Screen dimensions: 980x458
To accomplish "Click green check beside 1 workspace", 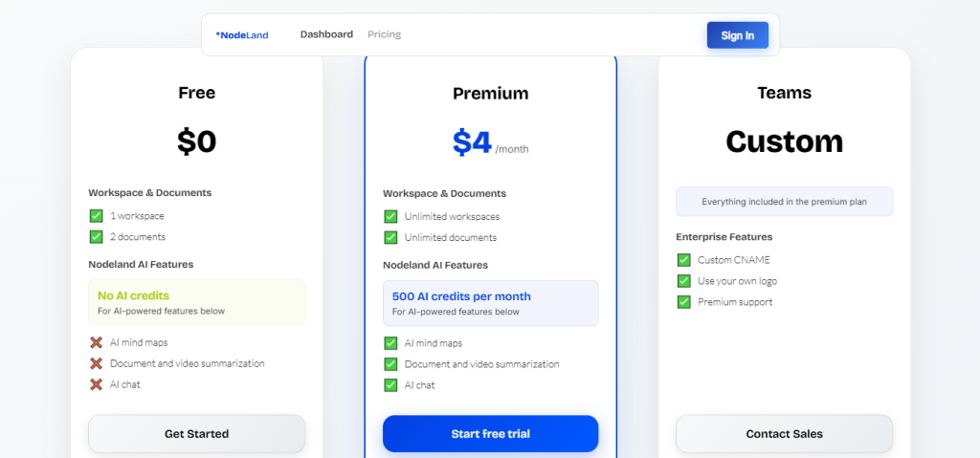I will tap(96, 216).
